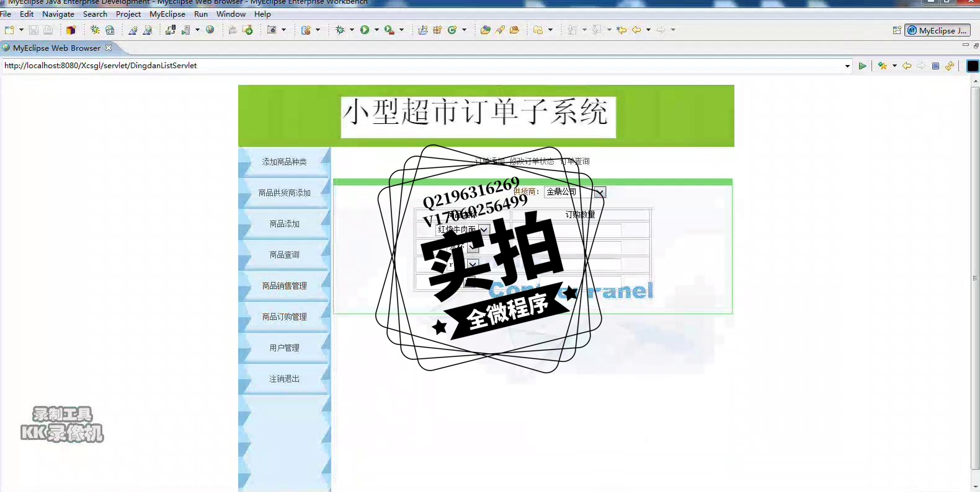Click the yellow Back arrow in main toolbar
Viewport: 980px width, 492px height.
click(636, 30)
